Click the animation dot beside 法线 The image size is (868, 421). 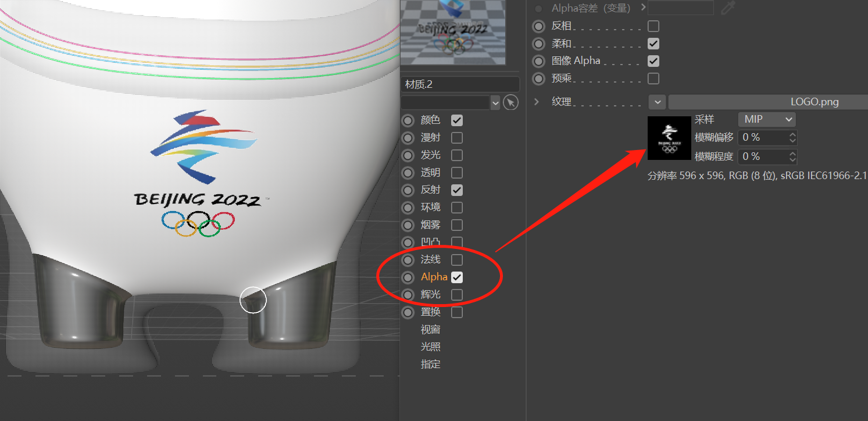coord(409,260)
